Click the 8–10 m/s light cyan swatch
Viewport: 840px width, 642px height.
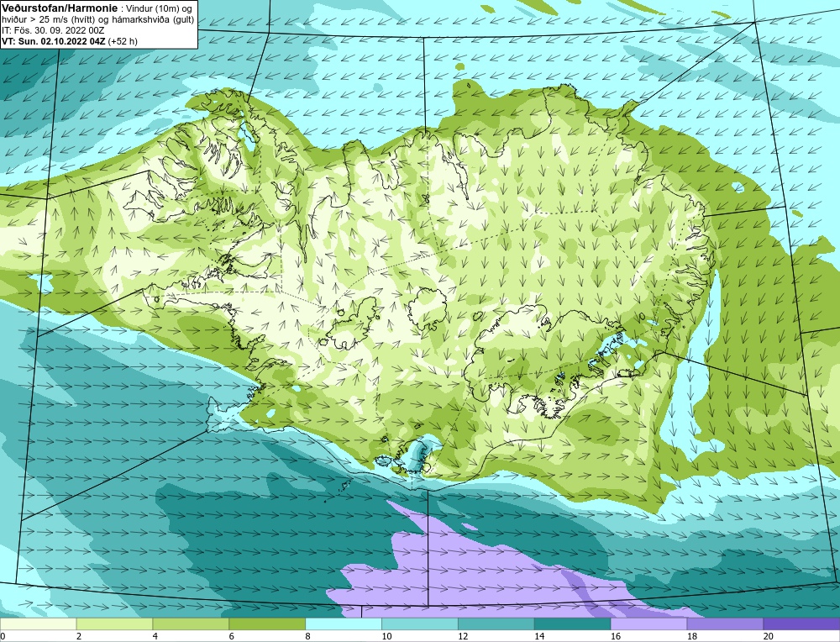[x=344, y=624]
